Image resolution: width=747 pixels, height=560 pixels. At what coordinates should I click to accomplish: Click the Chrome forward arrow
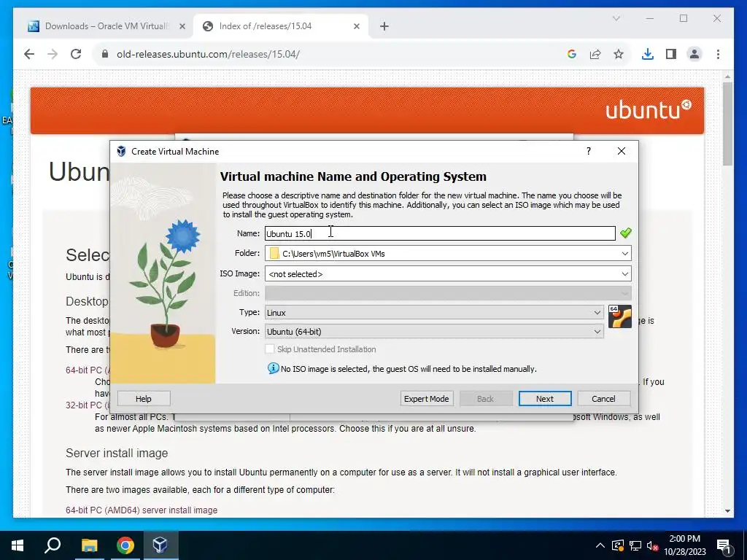pos(53,54)
